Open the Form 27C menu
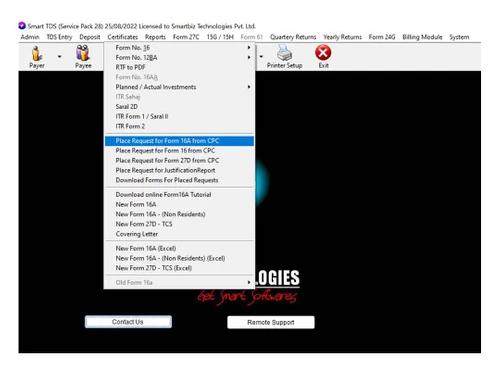The height and width of the screenshot is (375, 500). [186, 37]
